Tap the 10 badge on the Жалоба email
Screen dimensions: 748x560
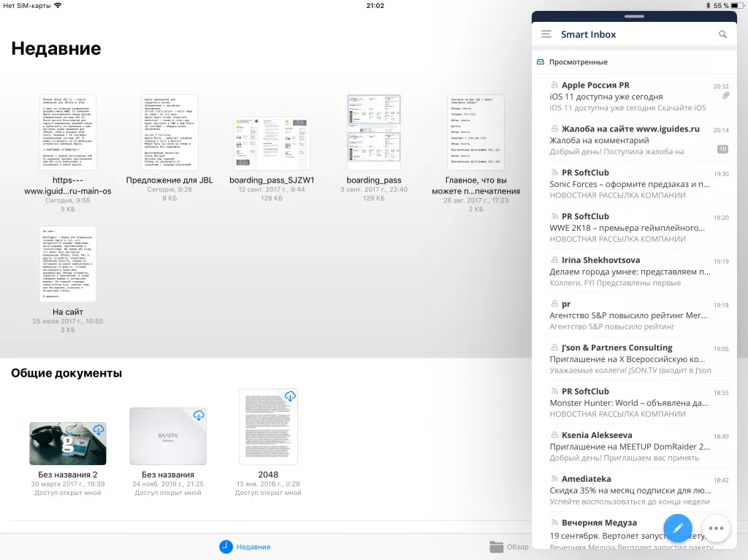(x=724, y=150)
